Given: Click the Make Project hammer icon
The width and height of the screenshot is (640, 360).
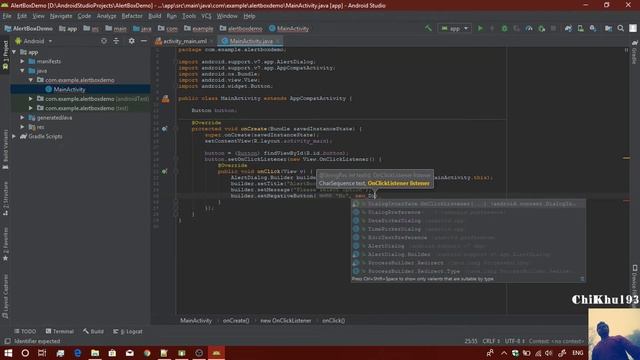Looking at the screenshot, I should point(428,28).
